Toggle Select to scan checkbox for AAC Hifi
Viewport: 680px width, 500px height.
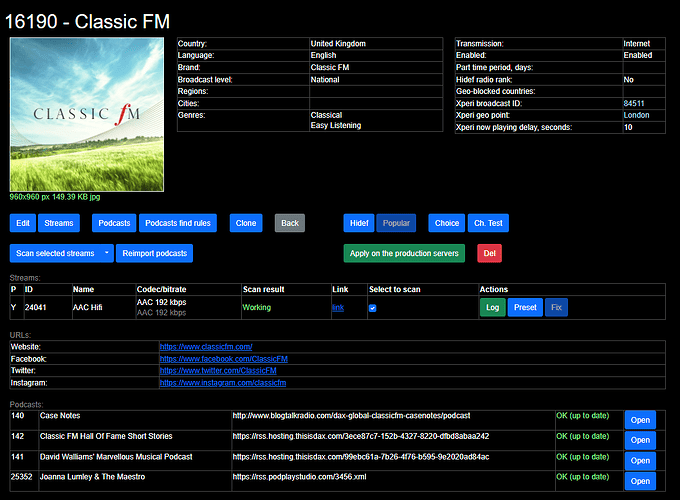tap(373, 308)
